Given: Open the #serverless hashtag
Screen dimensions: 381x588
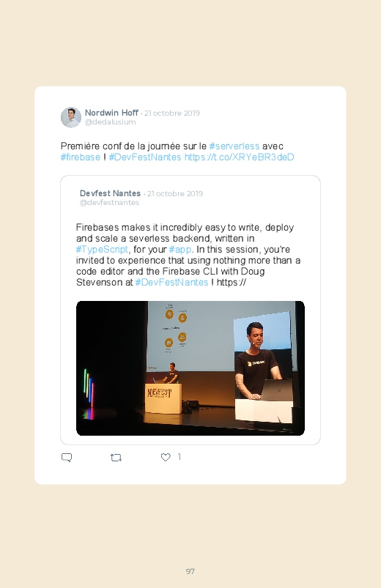Looking at the screenshot, I should [234, 146].
